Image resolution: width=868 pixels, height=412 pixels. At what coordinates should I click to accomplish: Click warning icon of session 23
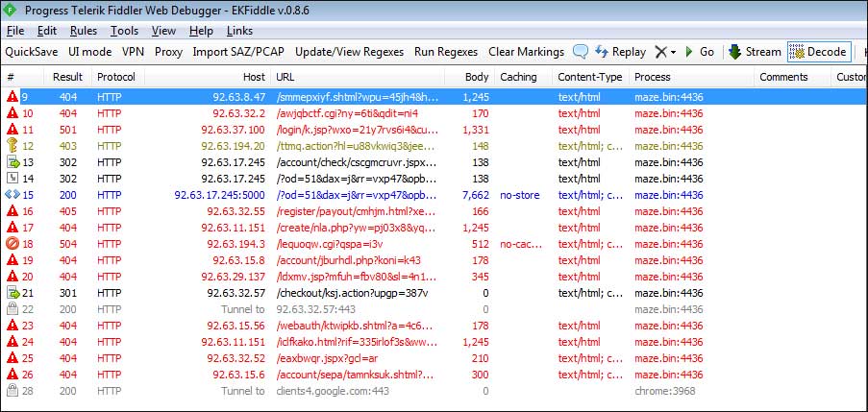click(x=12, y=326)
